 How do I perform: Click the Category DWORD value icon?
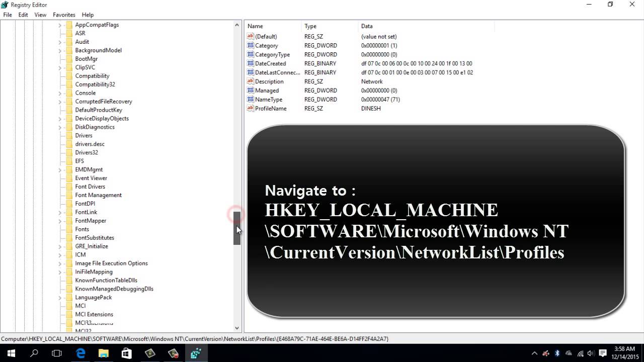point(251,45)
